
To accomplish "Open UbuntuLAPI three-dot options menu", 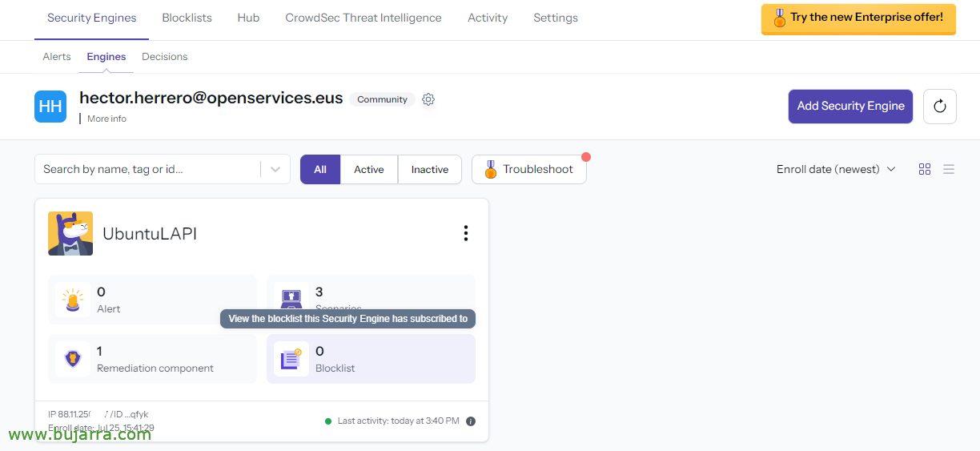I will click(x=466, y=233).
